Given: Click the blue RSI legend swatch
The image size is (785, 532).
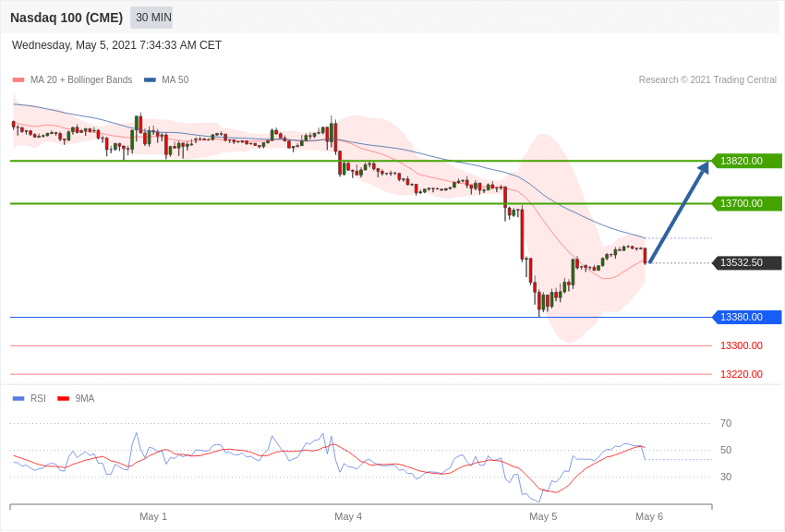Looking at the screenshot, I should point(18,399).
